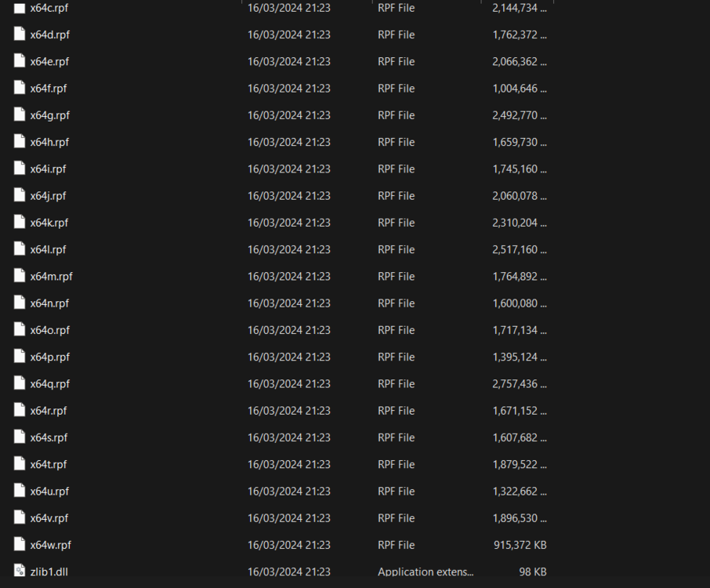Click the x64d.rpf file icon
710x588 pixels.
pos(20,34)
